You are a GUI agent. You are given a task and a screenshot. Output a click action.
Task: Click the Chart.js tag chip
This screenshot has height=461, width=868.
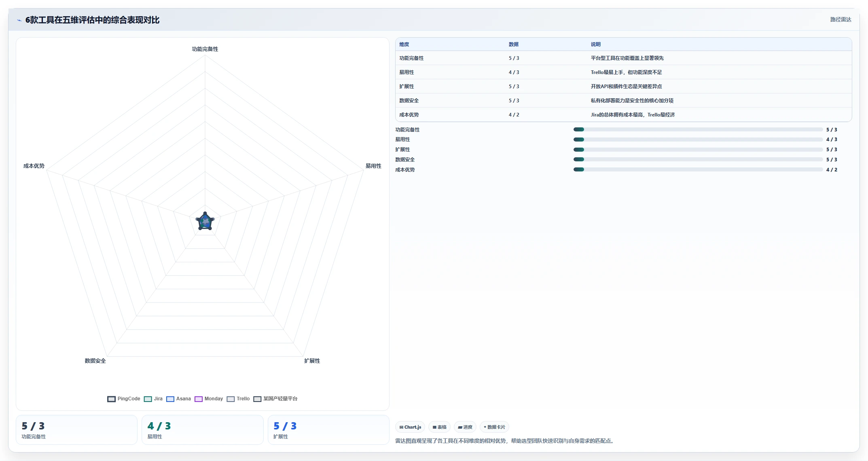410,427
